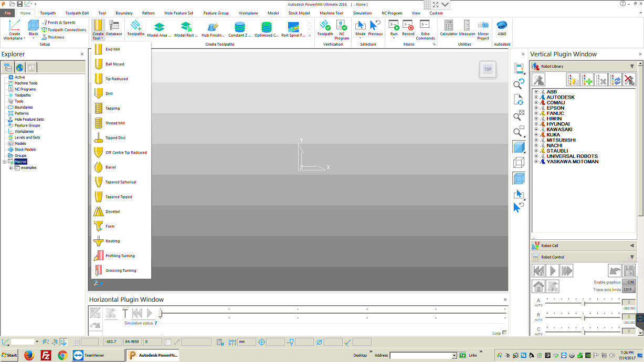Screen dimensions: 644x362
Task: Select Grooving Turning tool
Action: tap(121, 270)
